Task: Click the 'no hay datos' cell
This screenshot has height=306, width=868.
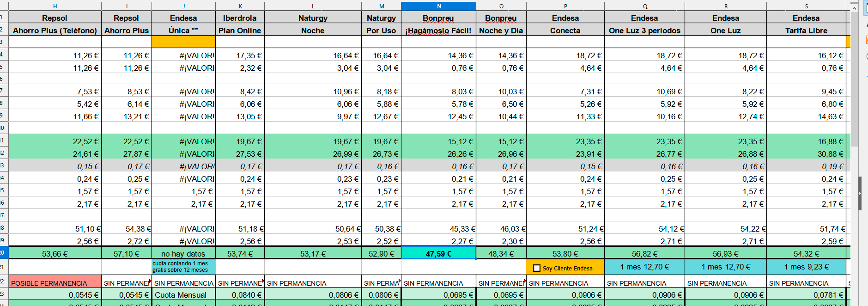Action: coord(184,254)
